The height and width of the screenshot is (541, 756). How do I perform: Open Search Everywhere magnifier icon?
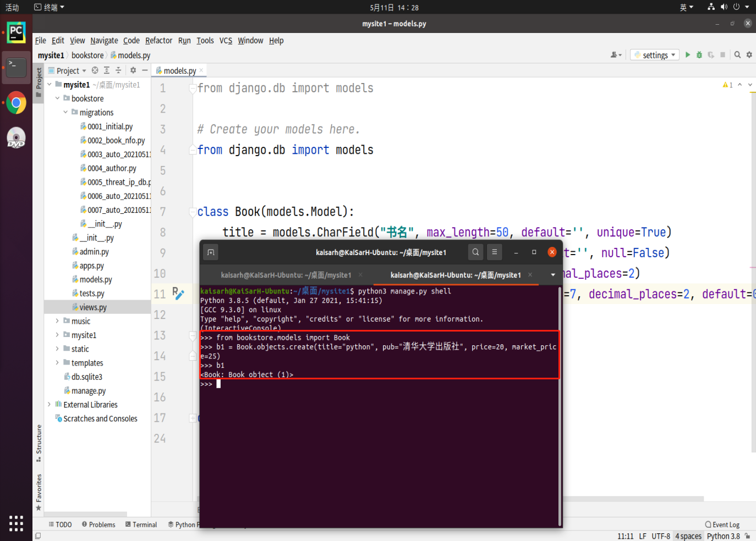coord(737,55)
